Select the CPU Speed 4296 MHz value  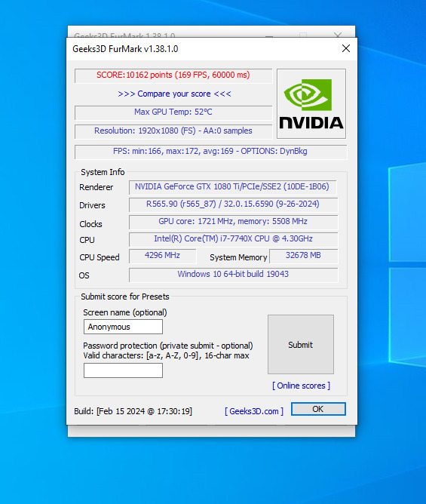pyautogui.click(x=163, y=257)
